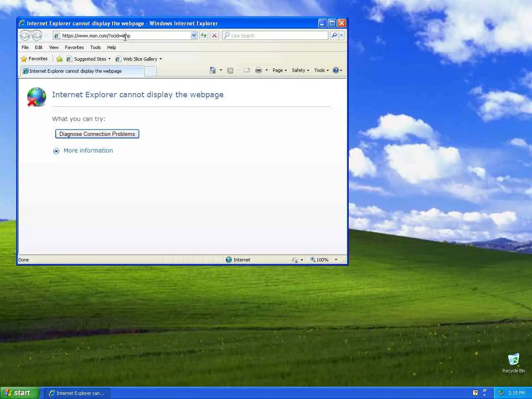
Task: Click the Forward navigation arrow
Action: click(37, 36)
